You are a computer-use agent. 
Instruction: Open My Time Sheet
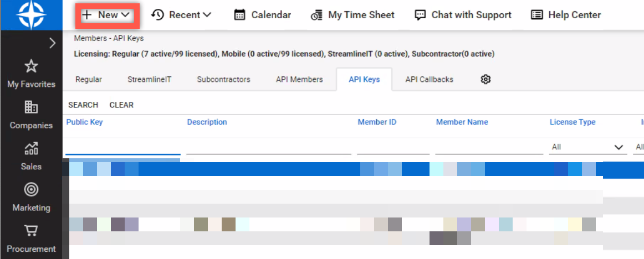[x=352, y=15]
